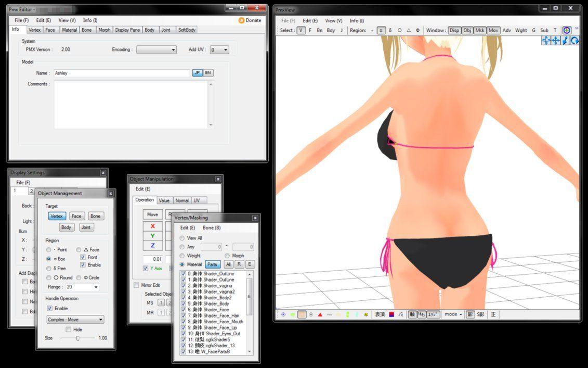Choose Φ circle region icon in PmxView

click(x=418, y=30)
